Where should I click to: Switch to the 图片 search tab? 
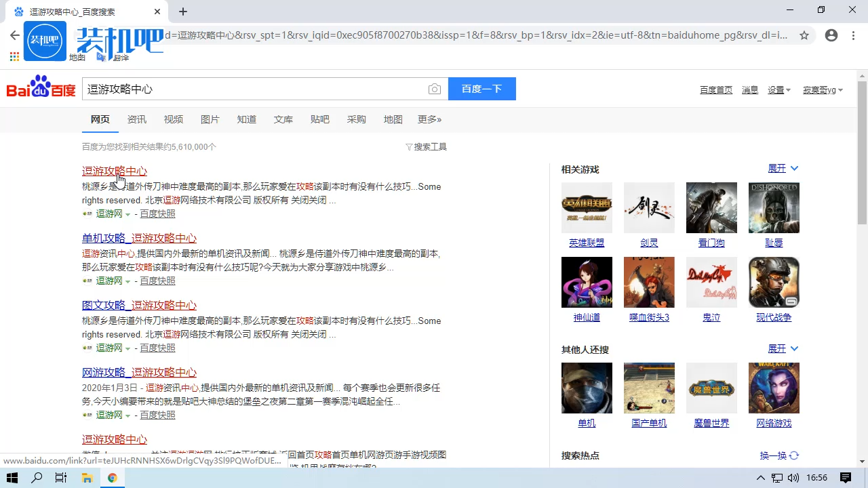tap(210, 119)
